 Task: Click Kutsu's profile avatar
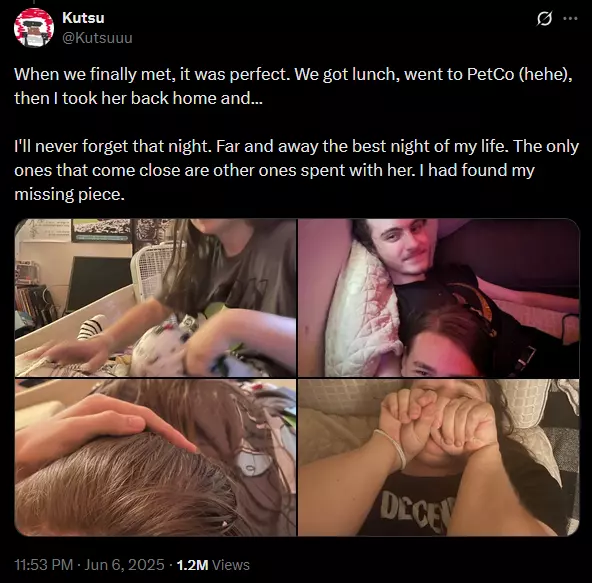[x=34, y=28]
